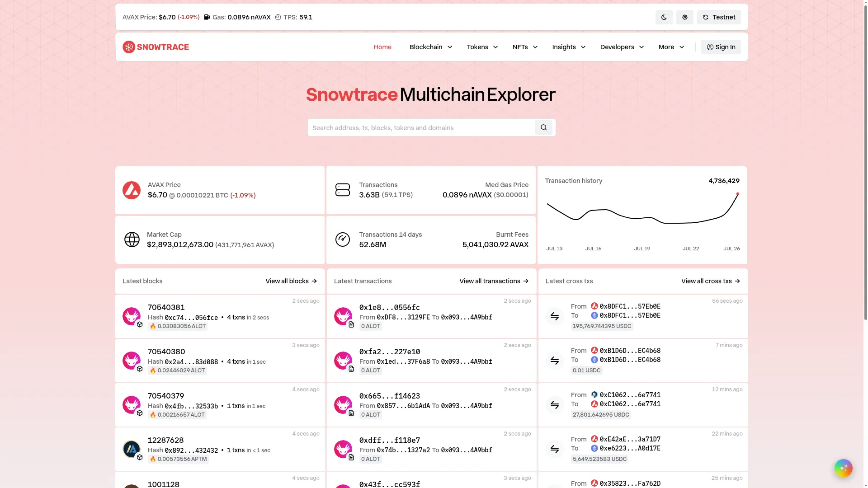
Task: Click the magnifier search button
Action: pos(543,128)
